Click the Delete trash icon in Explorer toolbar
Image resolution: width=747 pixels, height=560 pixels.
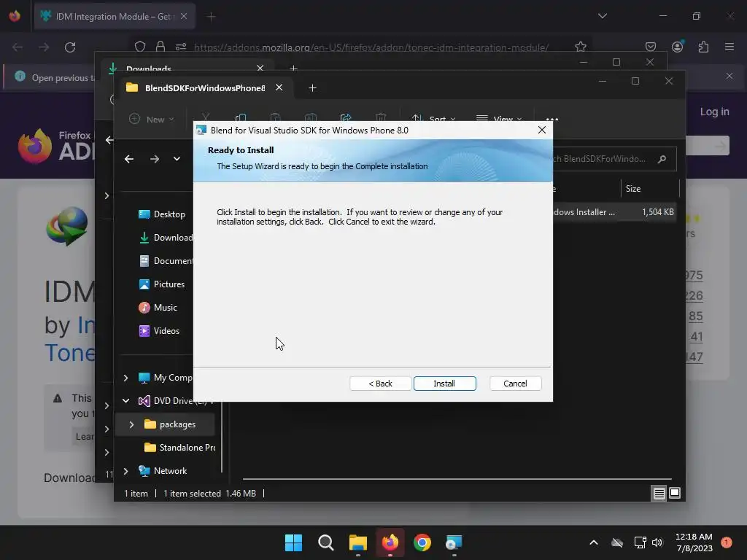pyautogui.click(x=380, y=118)
